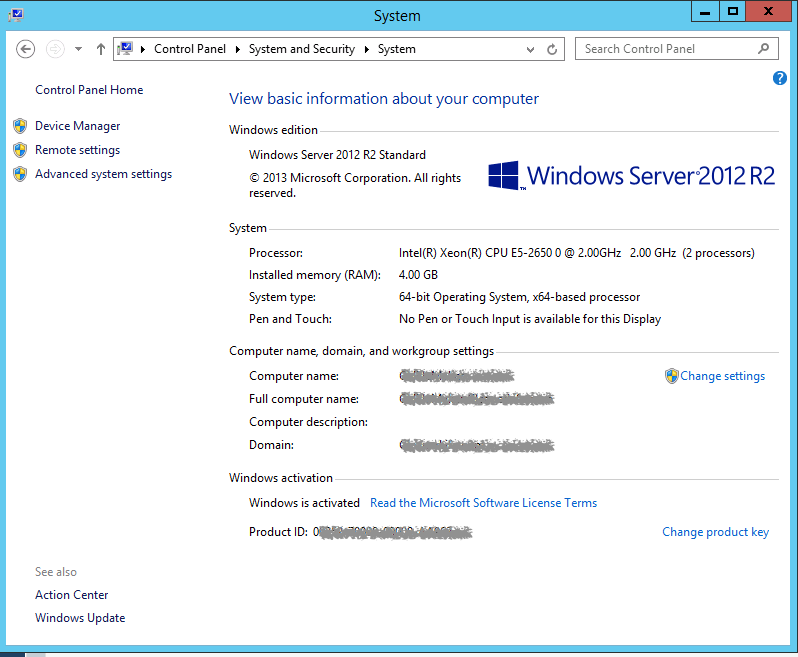Open Advanced system settings
The height and width of the screenshot is (657, 798).
(x=103, y=174)
